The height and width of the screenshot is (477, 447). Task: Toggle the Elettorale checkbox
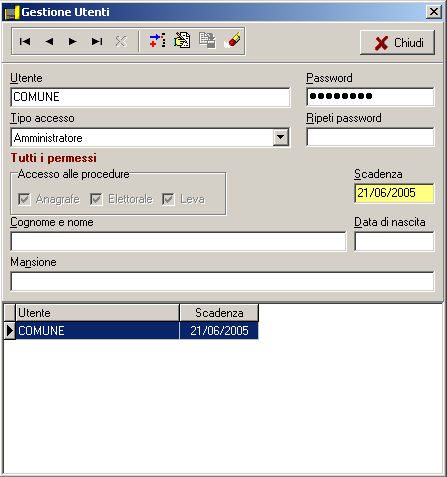pos(96,200)
